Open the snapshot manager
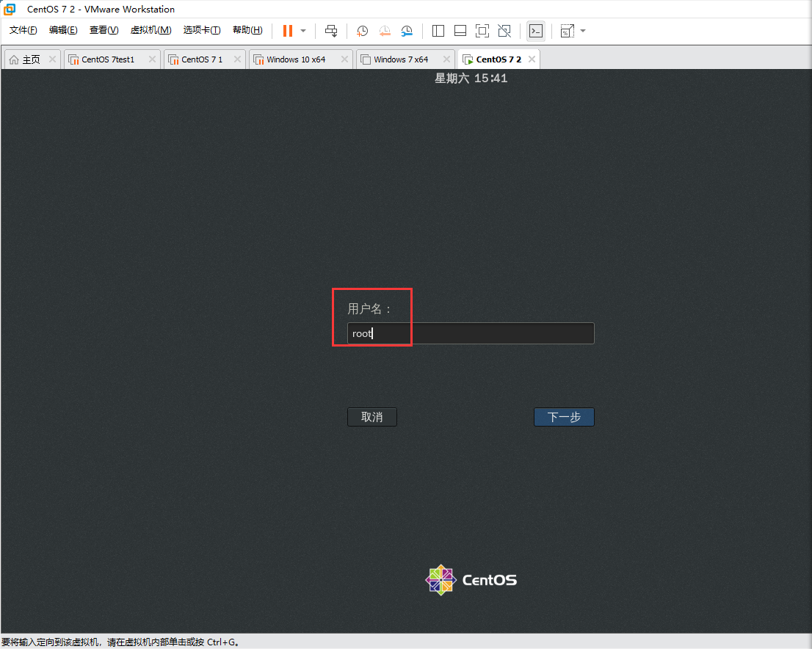Viewport: 812px width, 649px height. (x=407, y=31)
